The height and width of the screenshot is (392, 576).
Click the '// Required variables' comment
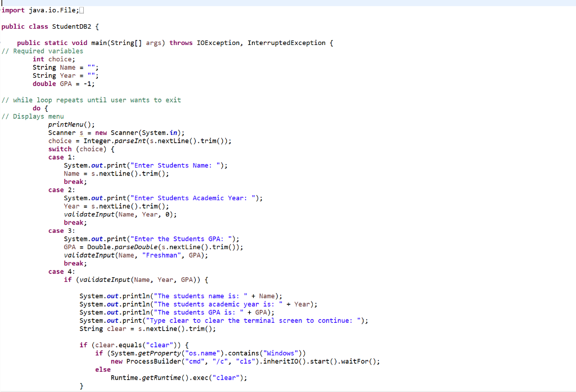pyautogui.click(x=42, y=51)
